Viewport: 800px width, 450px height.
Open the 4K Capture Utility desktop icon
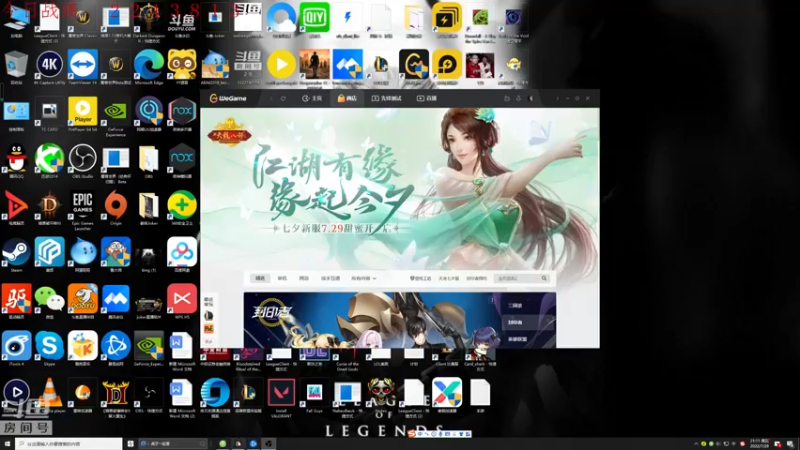(49, 67)
